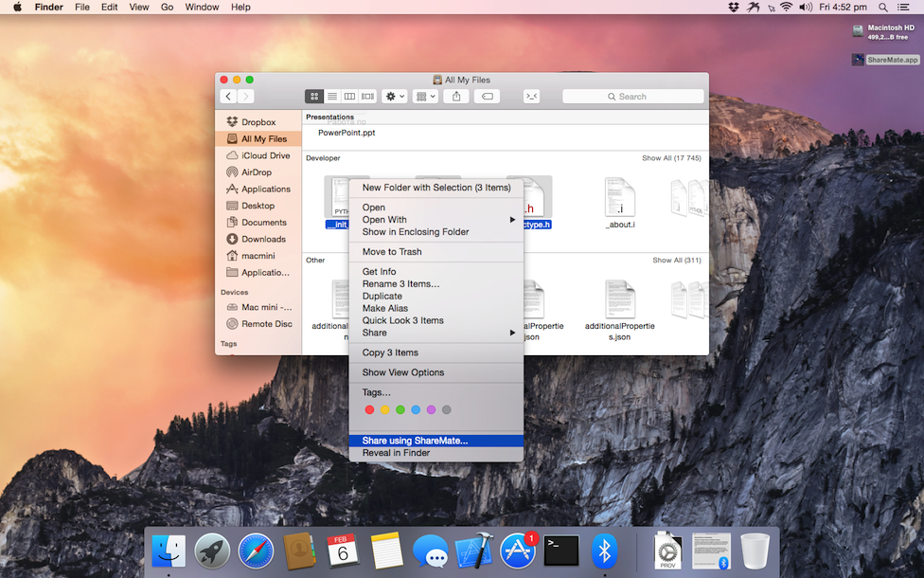Choose Share using ShareMate…
Viewport: 924px width, 578px height.
click(x=436, y=441)
